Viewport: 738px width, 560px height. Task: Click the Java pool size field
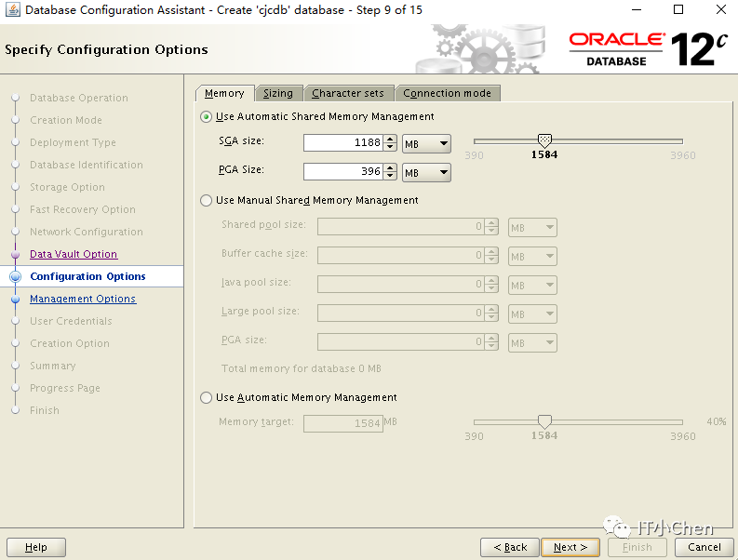coord(400,285)
